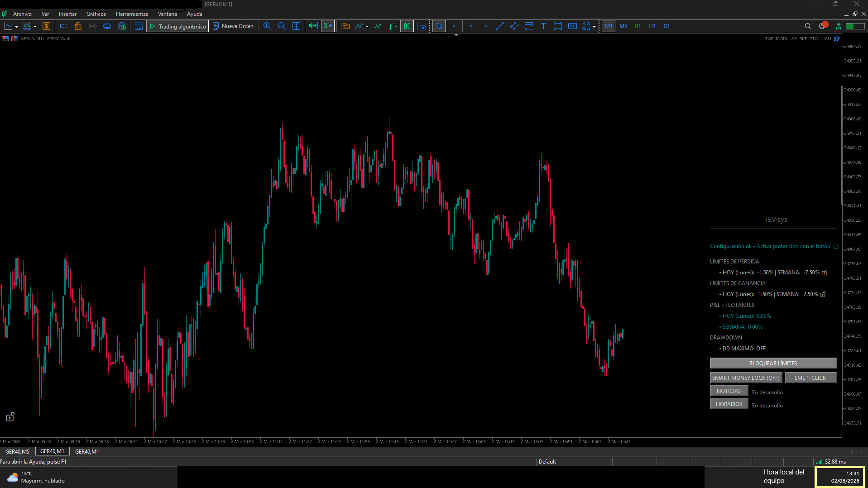Toggle chart auto-scroll to latest bar
This screenshot has height=488, width=868.
(313, 26)
